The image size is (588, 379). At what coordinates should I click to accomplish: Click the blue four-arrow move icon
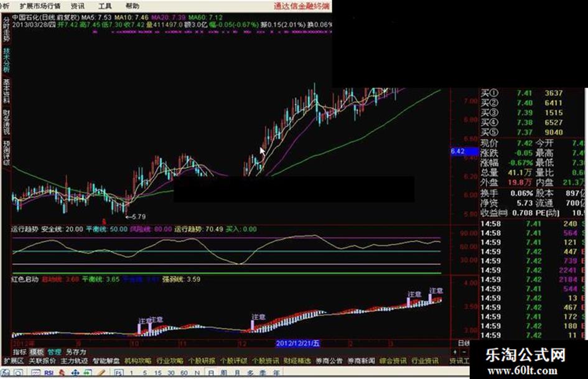click(75, 373)
